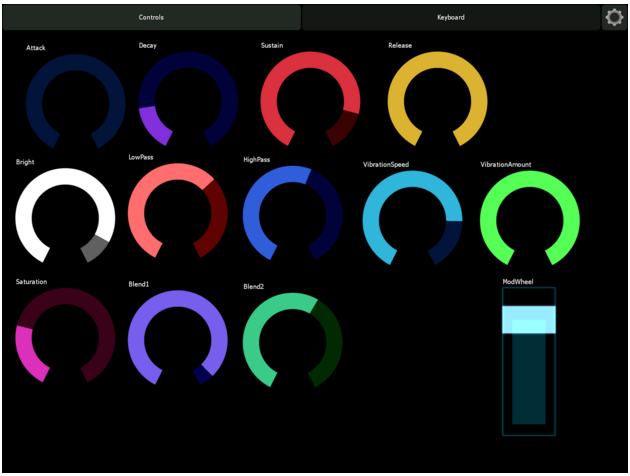The height and width of the screenshot is (476, 630).
Task: Switch to the Controls tab
Action: [151, 17]
